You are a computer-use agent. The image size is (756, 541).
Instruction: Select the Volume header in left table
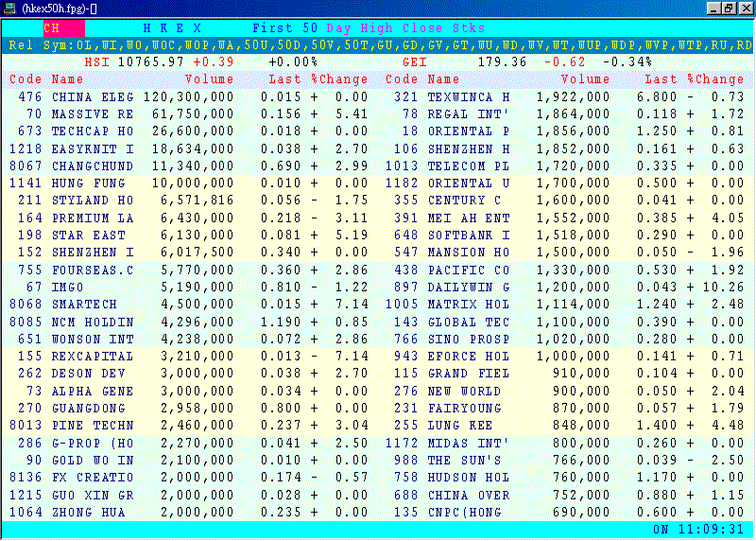pos(209,79)
